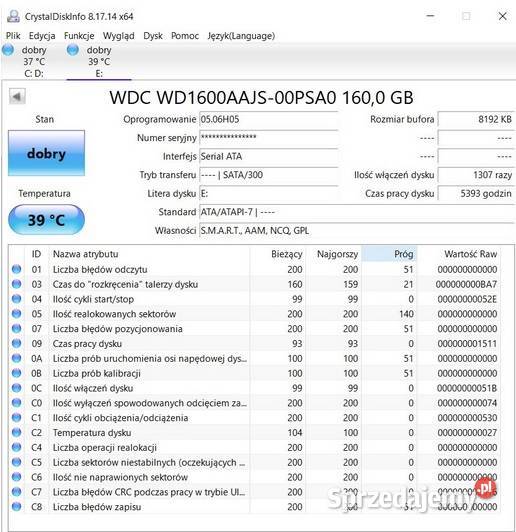Click status dot for attribute C5
The height and width of the screenshot is (532, 516).
pyautogui.click(x=16, y=462)
